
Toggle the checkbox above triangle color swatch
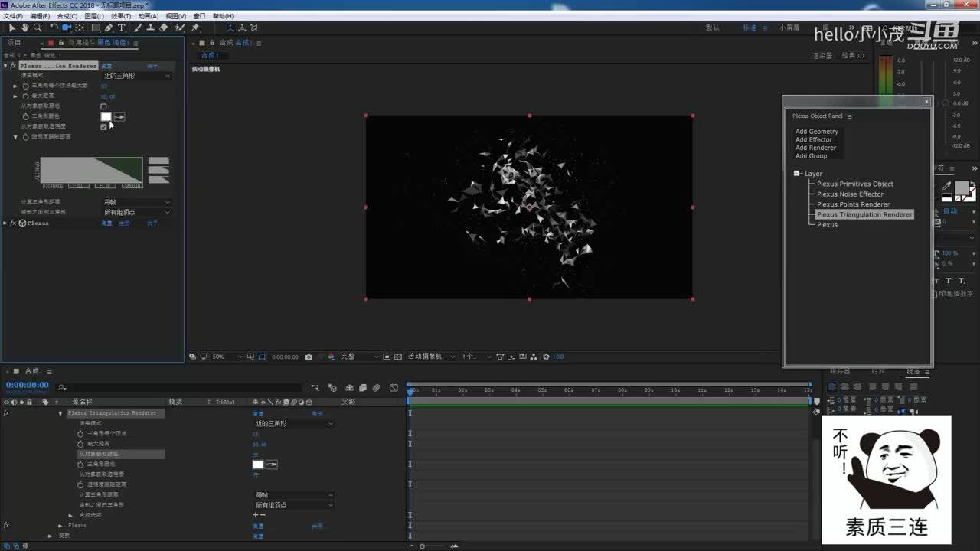tap(103, 106)
